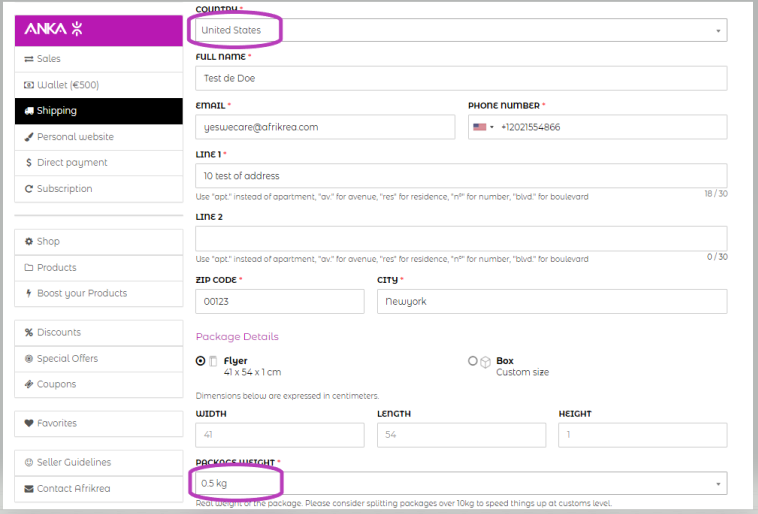The height and width of the screenshot is (514, 758).
Task: Click the Email input field
Action: (x=325, y=127)
